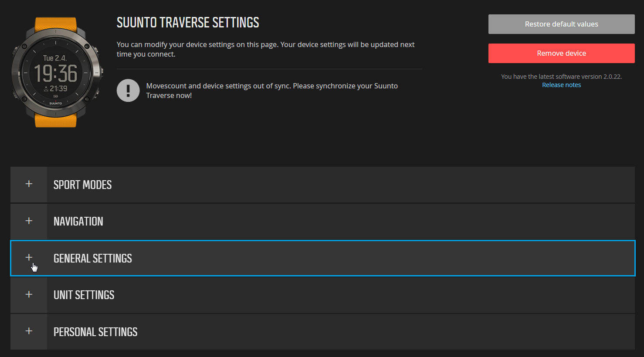The image size is (644, 357).
Task: Open the NAVIGATION section header
Action: 78,222
